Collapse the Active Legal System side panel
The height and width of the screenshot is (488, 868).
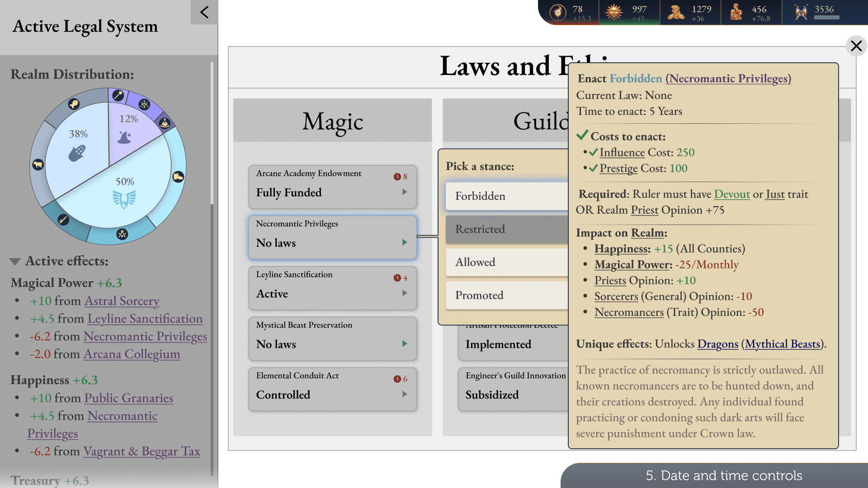click(x=204, y=12)
